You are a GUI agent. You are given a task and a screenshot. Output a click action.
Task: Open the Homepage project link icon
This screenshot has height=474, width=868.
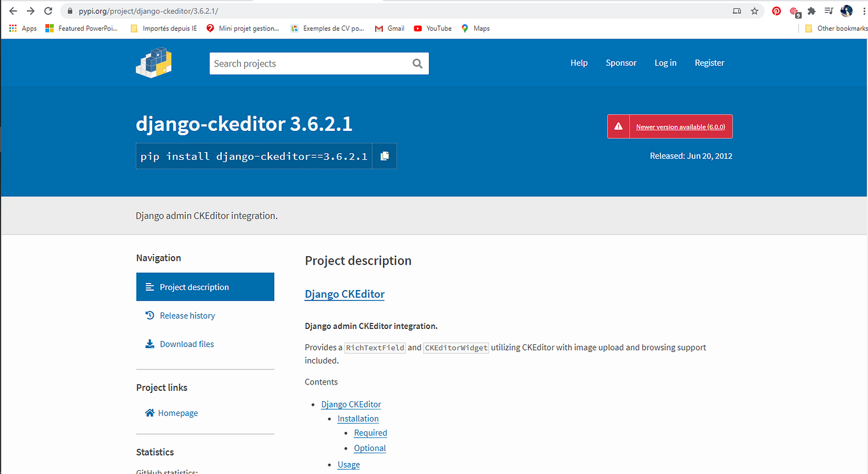click(149, 413)
